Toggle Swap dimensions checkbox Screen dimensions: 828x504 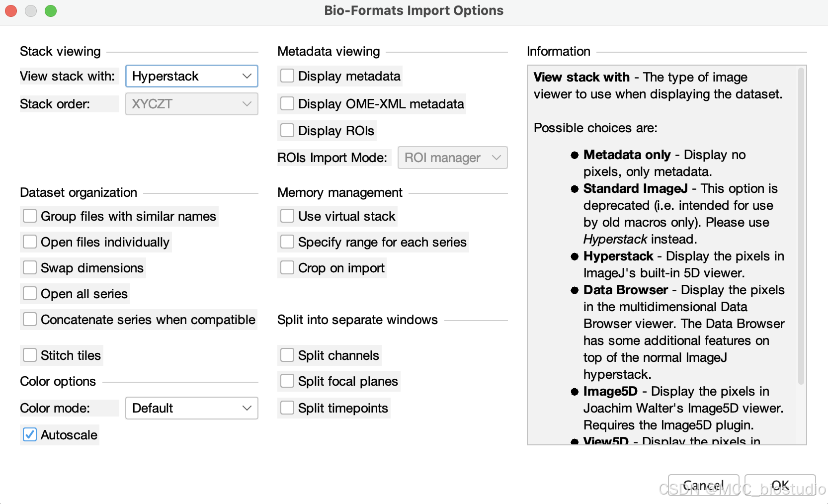pyautogui.click(x=30, y=268)
